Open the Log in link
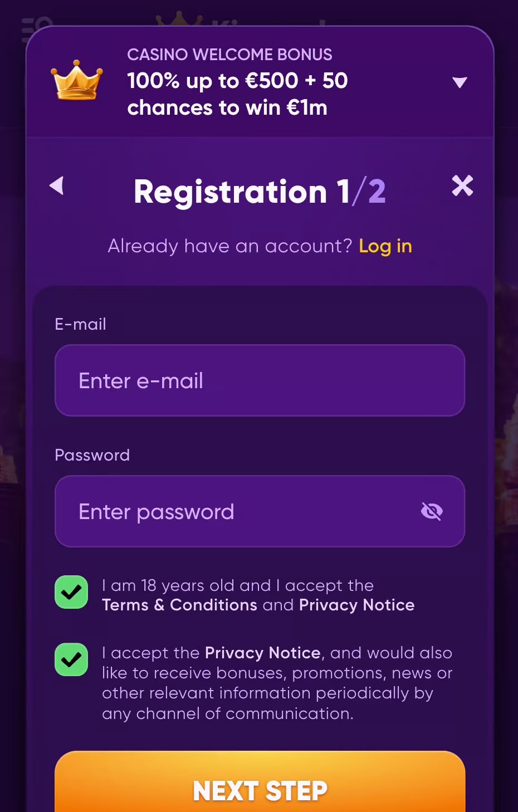Viewport: 518px width, 812px height. click(x=385, y=246)
